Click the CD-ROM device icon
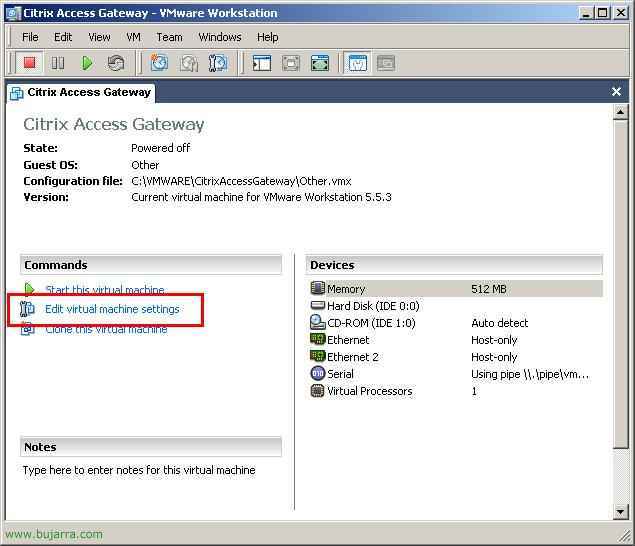Viewport: 635px width, 546px height. point(318,322)
